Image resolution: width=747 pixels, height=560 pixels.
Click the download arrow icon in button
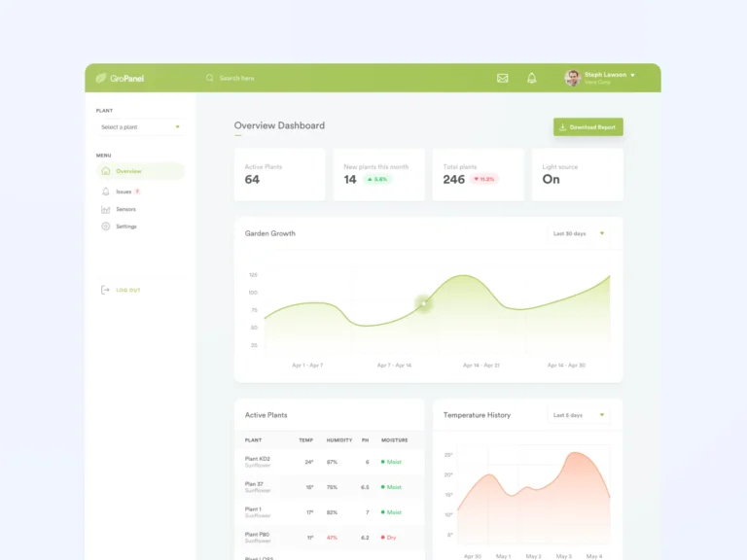click(562, 127)
